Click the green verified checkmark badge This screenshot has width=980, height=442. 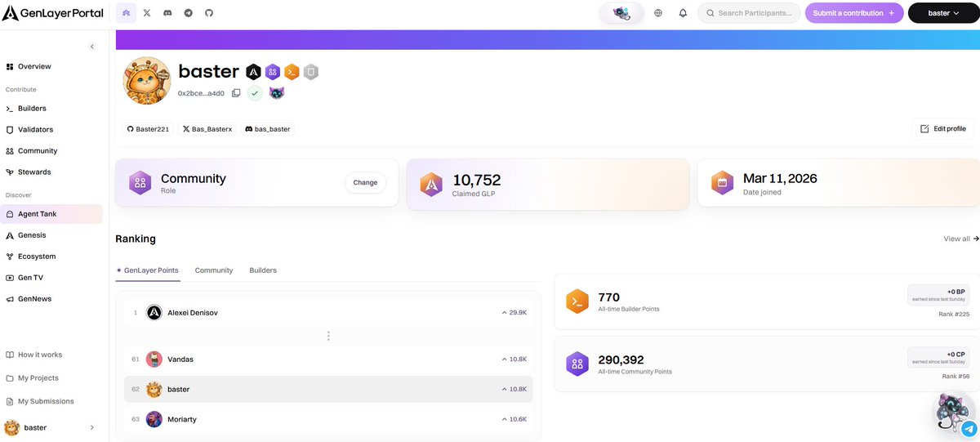point(256,93)
